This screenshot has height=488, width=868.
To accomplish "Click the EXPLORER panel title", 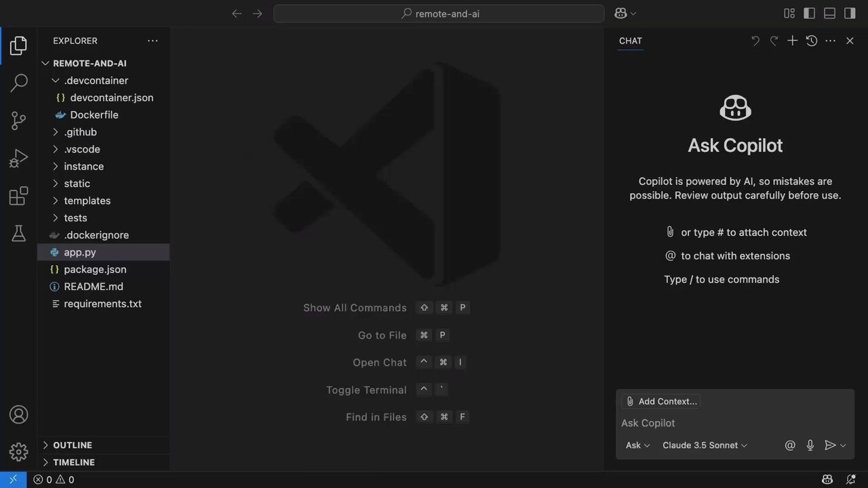I will coord(75,41).
